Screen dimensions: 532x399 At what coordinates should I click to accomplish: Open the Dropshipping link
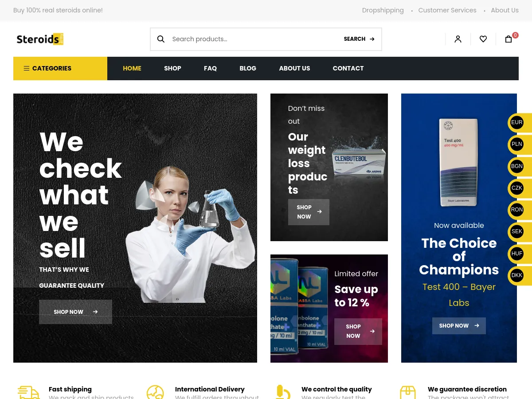(x=383, y=10)
